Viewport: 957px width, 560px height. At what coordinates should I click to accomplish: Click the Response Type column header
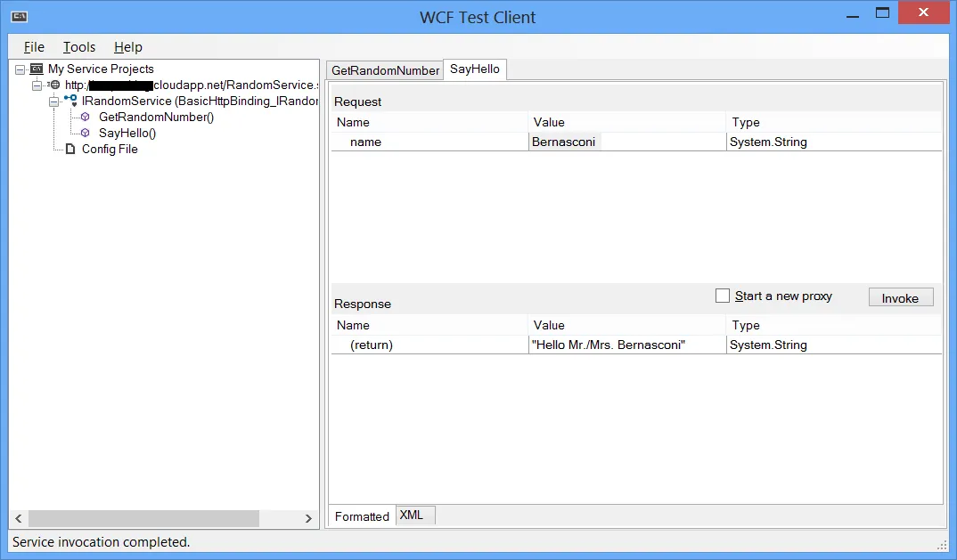click(834, 325)
